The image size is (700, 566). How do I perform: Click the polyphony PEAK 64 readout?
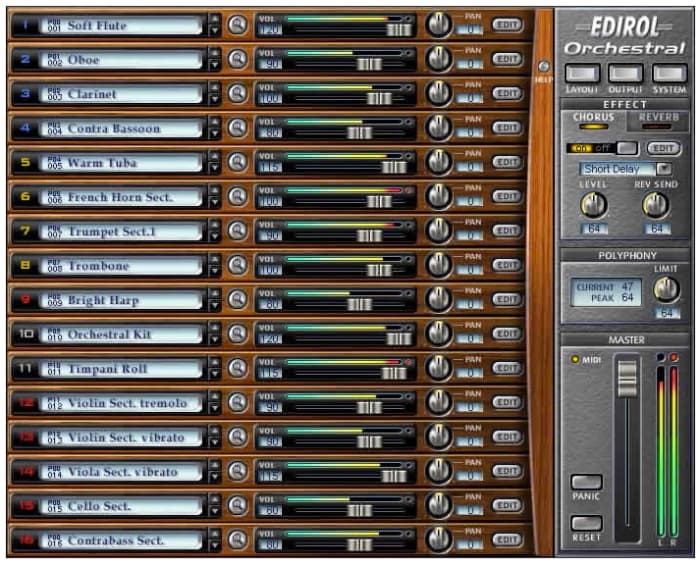point(612,297)
